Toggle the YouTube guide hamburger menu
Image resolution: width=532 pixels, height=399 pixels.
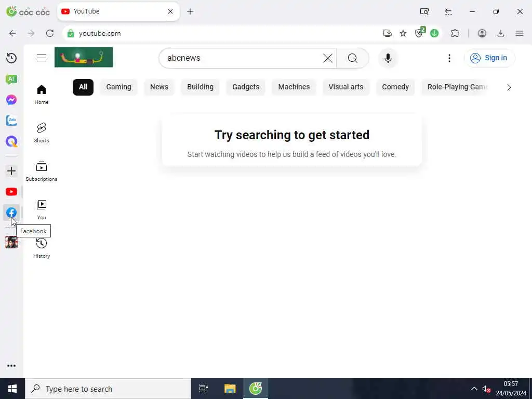[x=42, y=58]
